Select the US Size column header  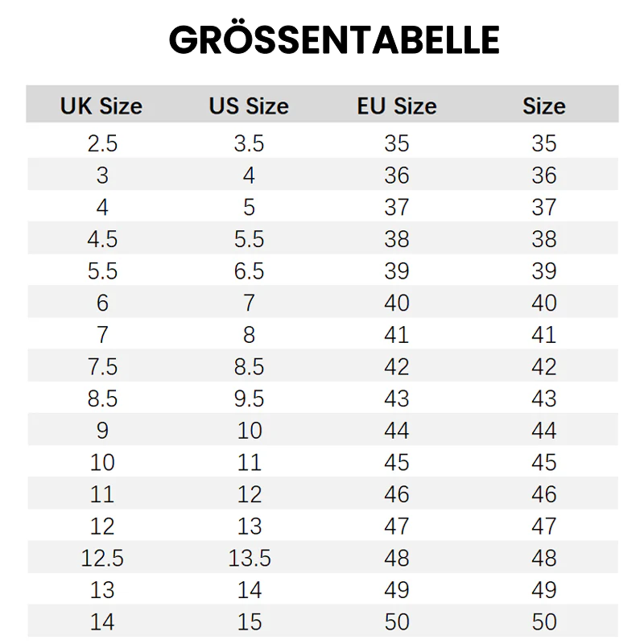coord(249,106)
